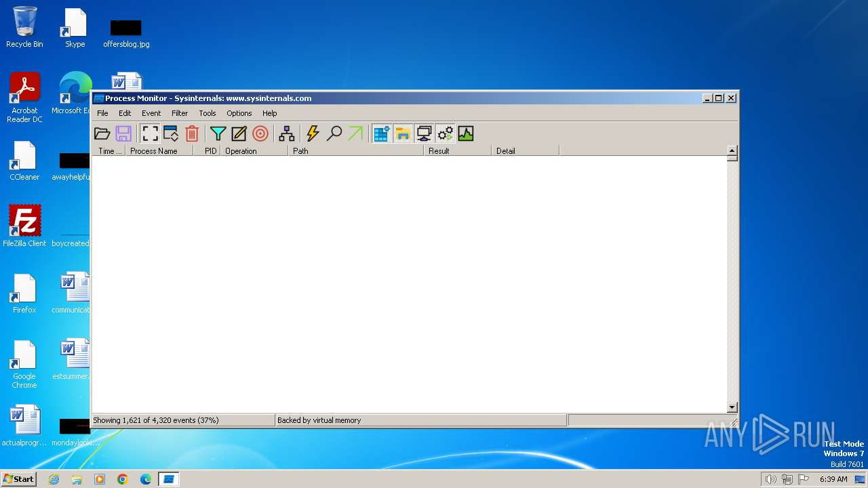Image resolution: width=868 pixels, height=488 pixels.
Task: Toggle the Autoscroll toolbar icon
Action: (x=171, y=134)
